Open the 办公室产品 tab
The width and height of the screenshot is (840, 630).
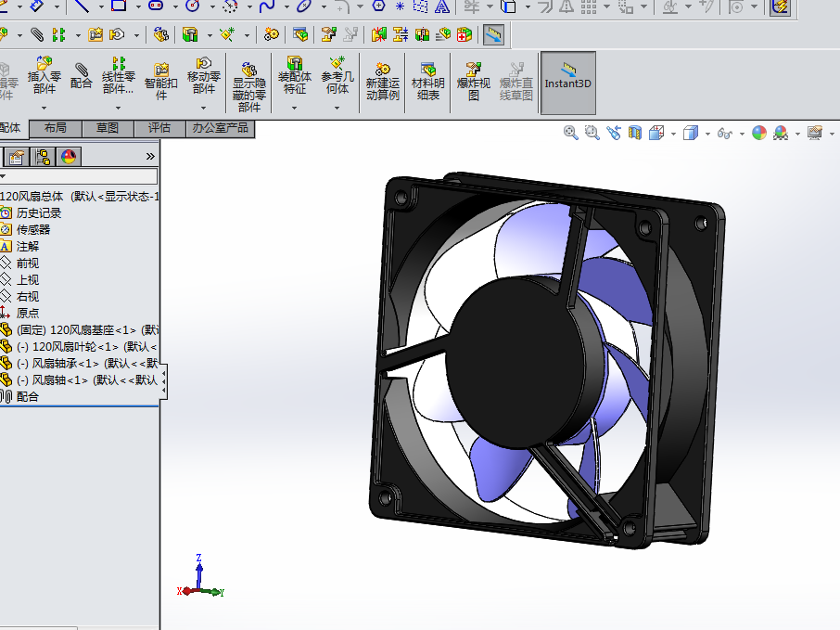pos(221,128)
